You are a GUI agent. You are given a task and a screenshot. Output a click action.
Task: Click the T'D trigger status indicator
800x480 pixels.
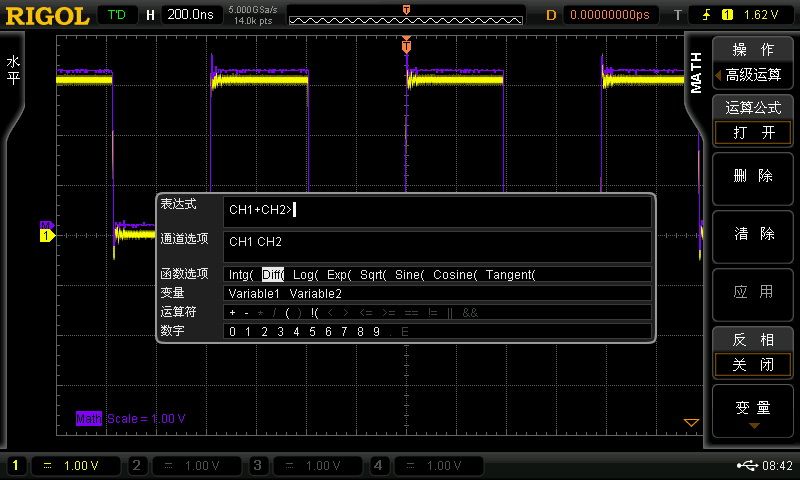pyautogui.click(x=117, y=15)
